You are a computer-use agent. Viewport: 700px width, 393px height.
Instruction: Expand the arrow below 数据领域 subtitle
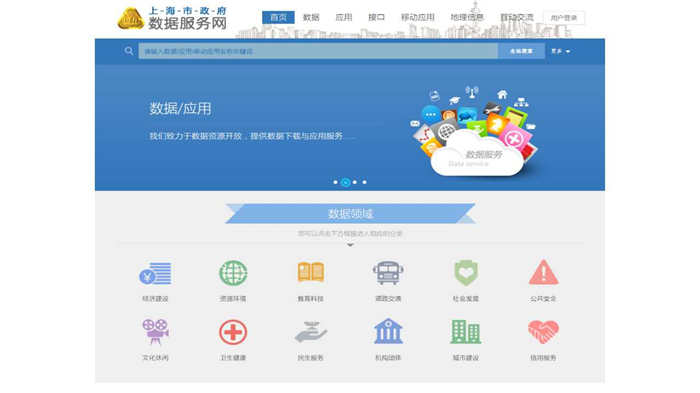click(x=350, y=245)
